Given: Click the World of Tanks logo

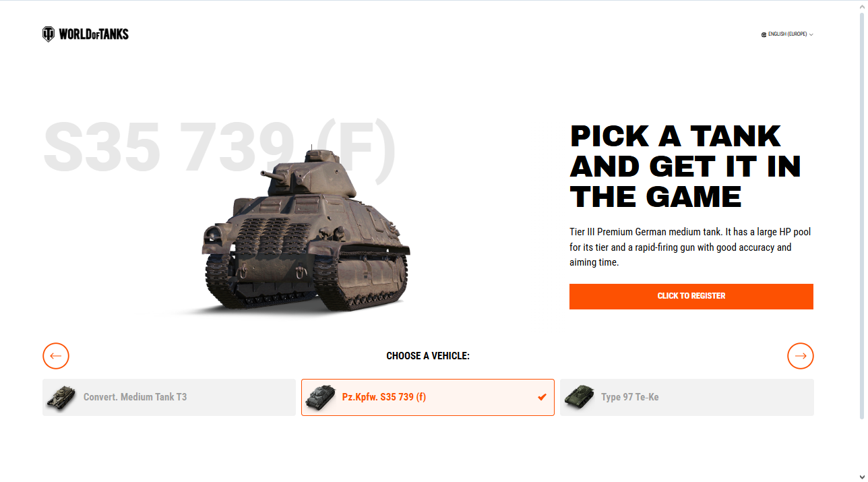Looking at the screenshot, I should [x=85, y=33].
